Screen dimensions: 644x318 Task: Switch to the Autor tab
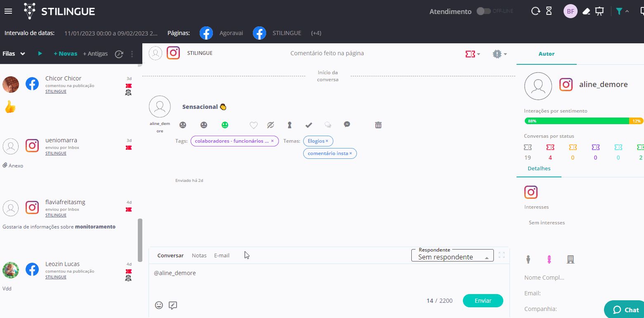[x=547, y=54]
